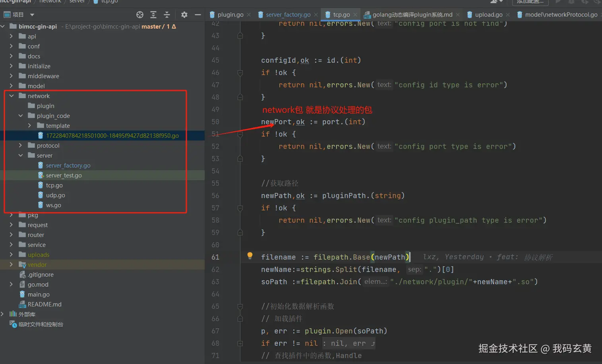Select main.go file in project tree
Screen dimensions: 602x364
[39, 295]
